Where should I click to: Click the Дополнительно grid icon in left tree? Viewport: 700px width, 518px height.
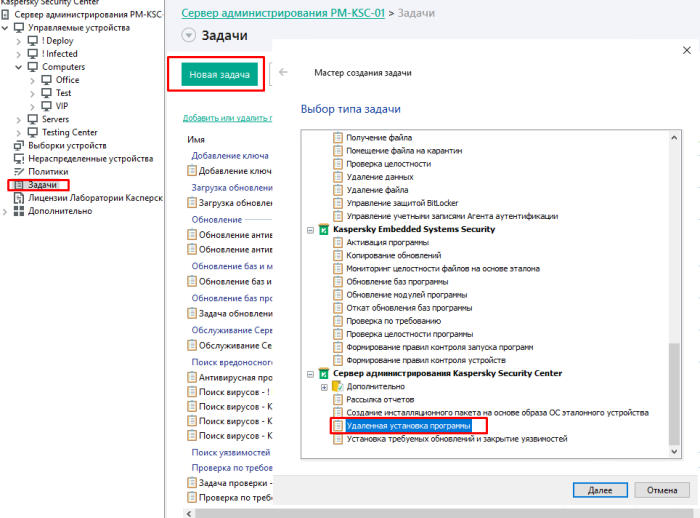click(19, 211)
